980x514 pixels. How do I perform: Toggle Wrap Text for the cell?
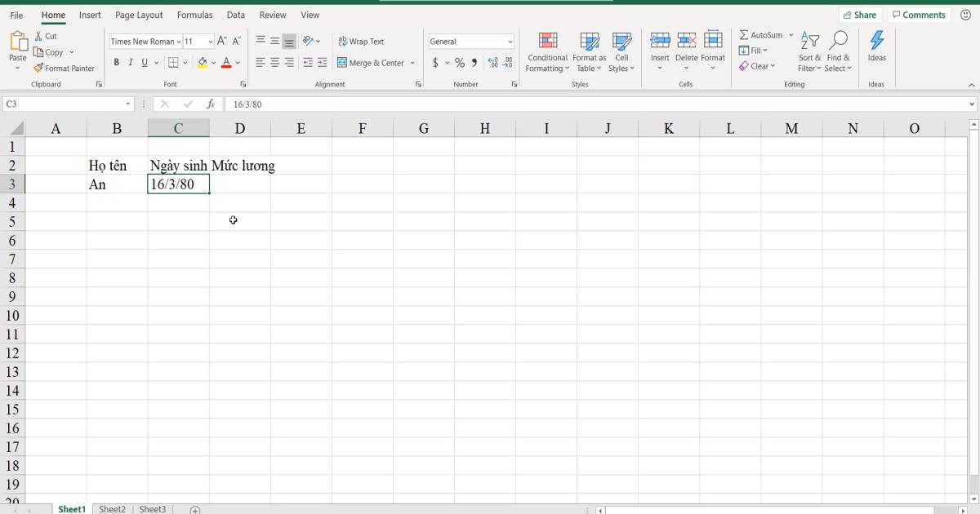point(362,41)
